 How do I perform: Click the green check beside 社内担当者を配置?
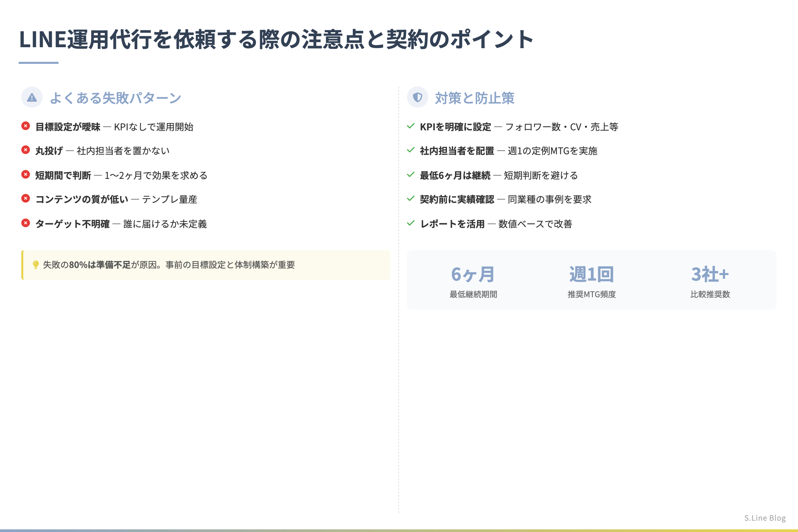[411, 150]
